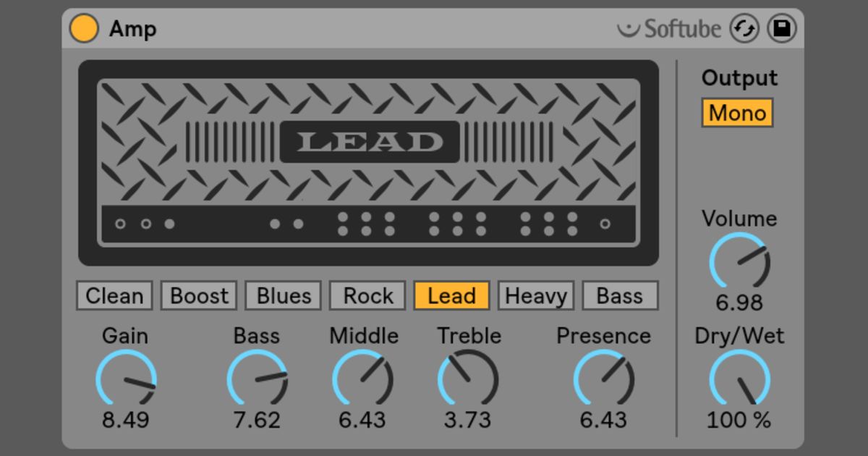Set the Dry/Wet knob
Screen dimensions: 868x456
[x=739, y=377]
